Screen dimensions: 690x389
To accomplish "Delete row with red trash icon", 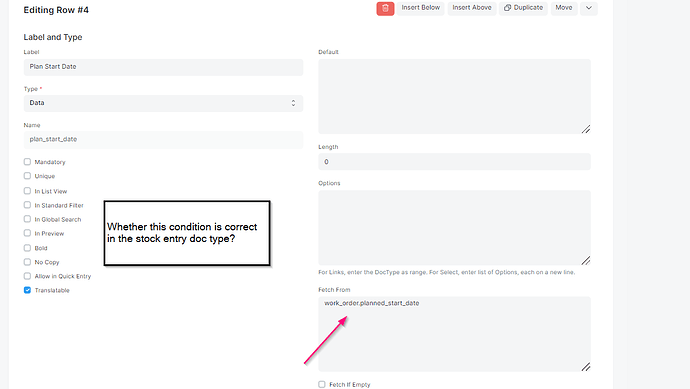I will click(x=385, y=8).
